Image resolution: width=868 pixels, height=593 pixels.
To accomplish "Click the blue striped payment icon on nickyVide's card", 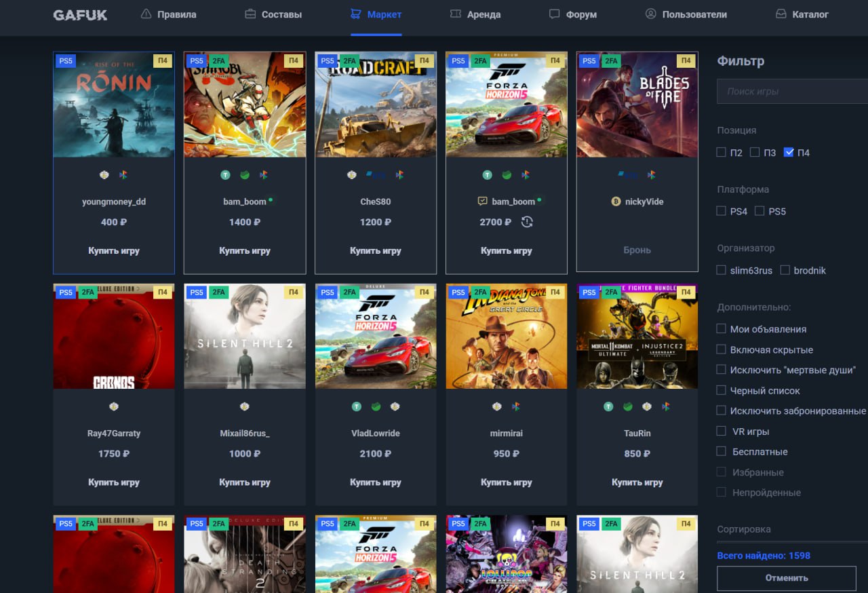I will (627, 174).
